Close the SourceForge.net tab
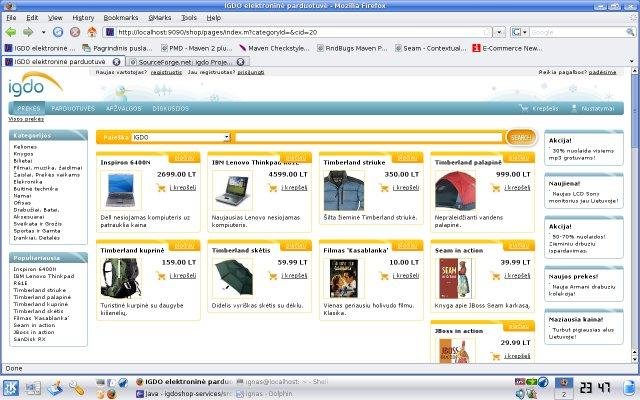 pyautogui.click(x=240, y=62)
